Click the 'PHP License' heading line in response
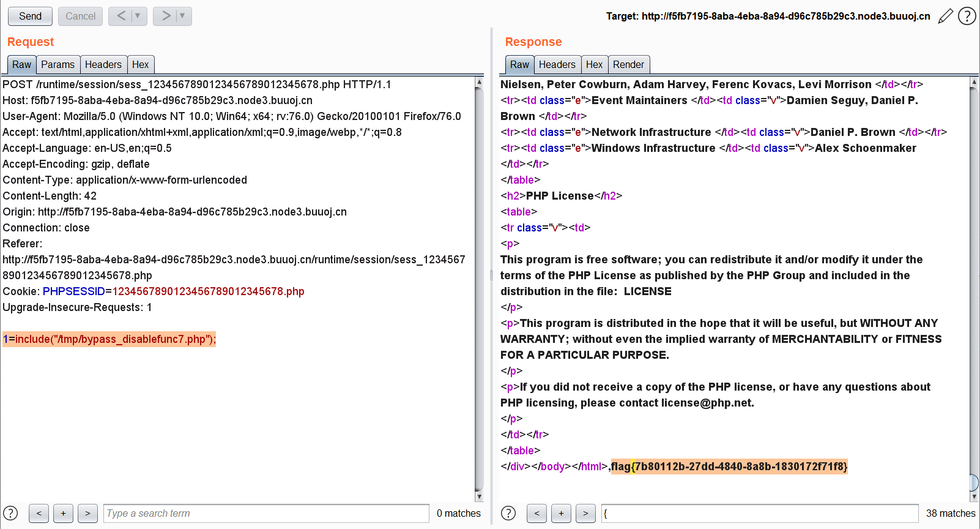Screen dimensions: 980x529 coord(561,196)
